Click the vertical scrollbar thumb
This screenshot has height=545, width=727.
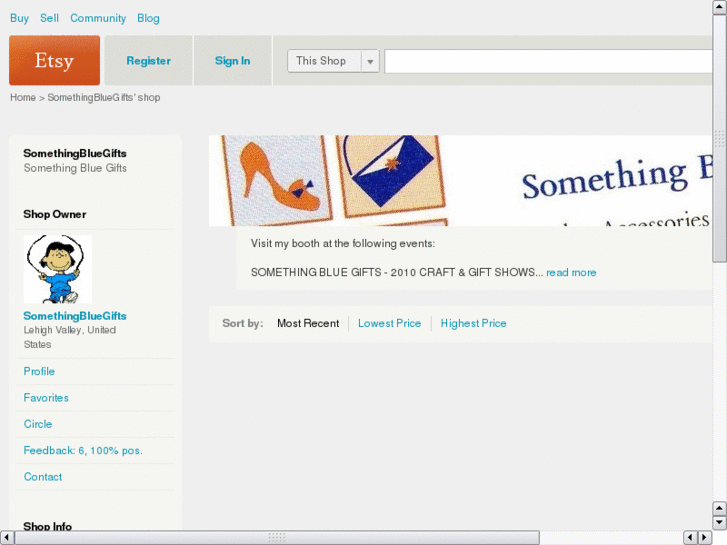click(x=719, y=138)
